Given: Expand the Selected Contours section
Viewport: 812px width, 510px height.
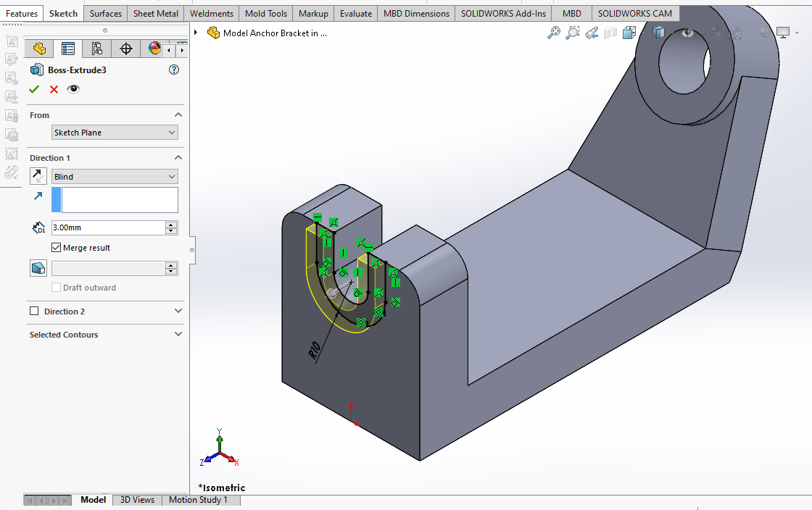Looking at the screenshot, I should [178, 335].
